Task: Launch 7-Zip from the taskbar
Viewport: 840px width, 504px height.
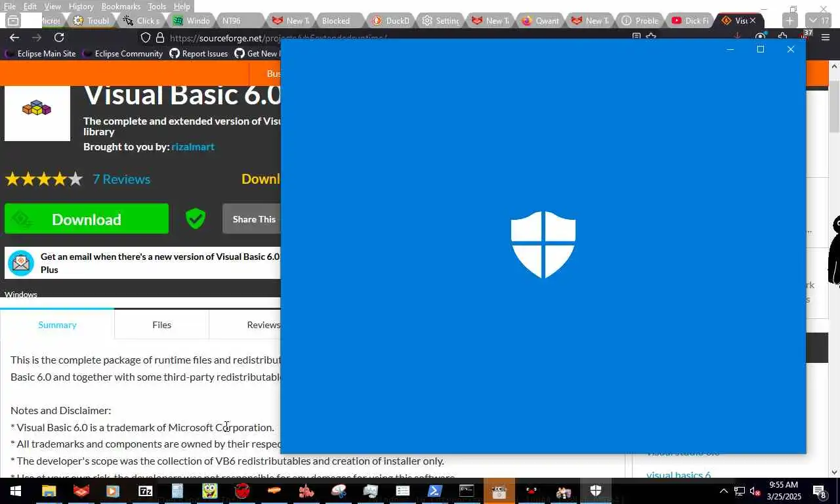Action: [145, 491]
